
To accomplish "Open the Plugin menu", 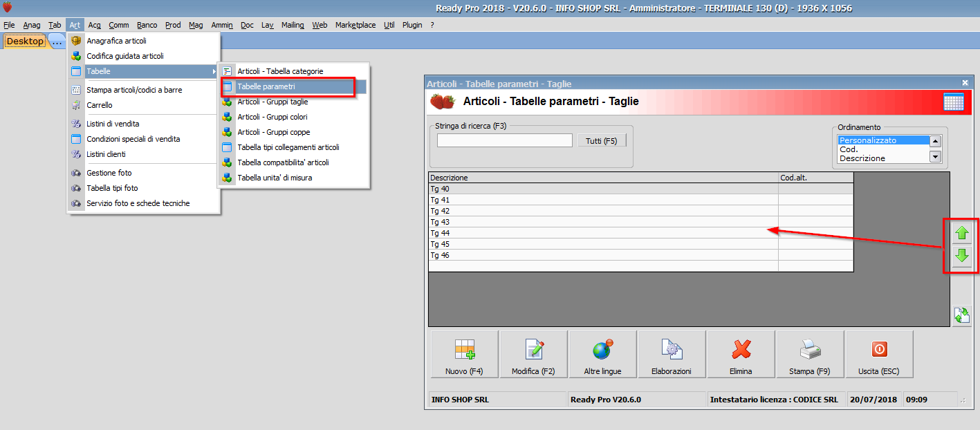I will click(412, 25).
